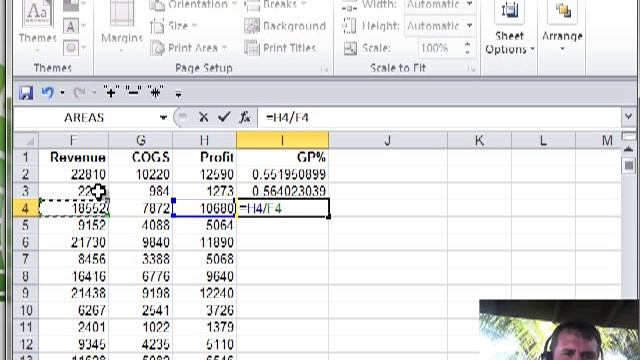
Task: Open Page Setup dialog launcher
Action: pos(324,69)
